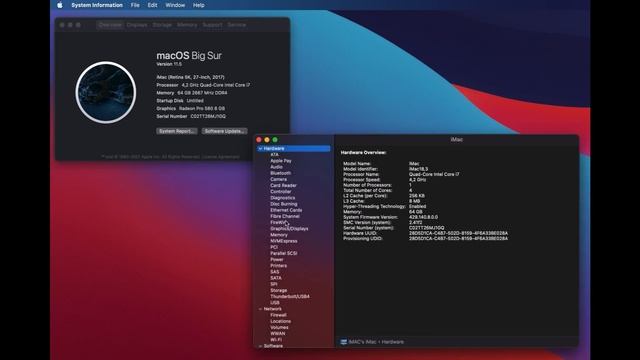This screenshot has height=360, width=640.
Task: Select Camera in the sidebar
Action: click(278, 179)
